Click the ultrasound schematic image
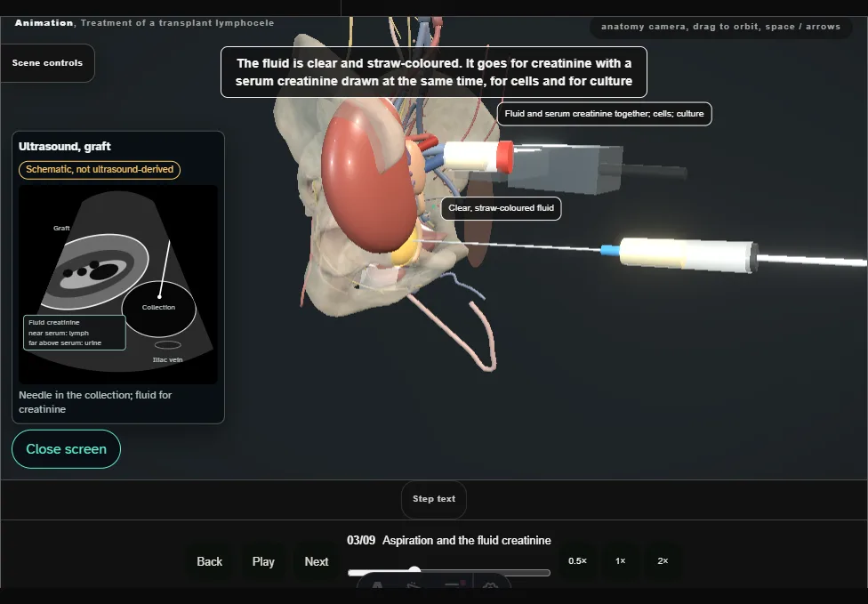 click(118, 285)
